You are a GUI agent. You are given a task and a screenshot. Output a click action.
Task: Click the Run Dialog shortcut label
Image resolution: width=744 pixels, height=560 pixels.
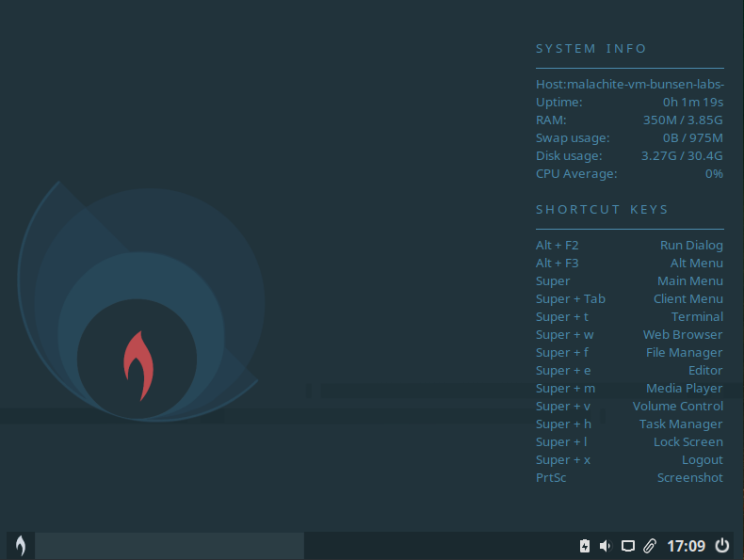691,245
